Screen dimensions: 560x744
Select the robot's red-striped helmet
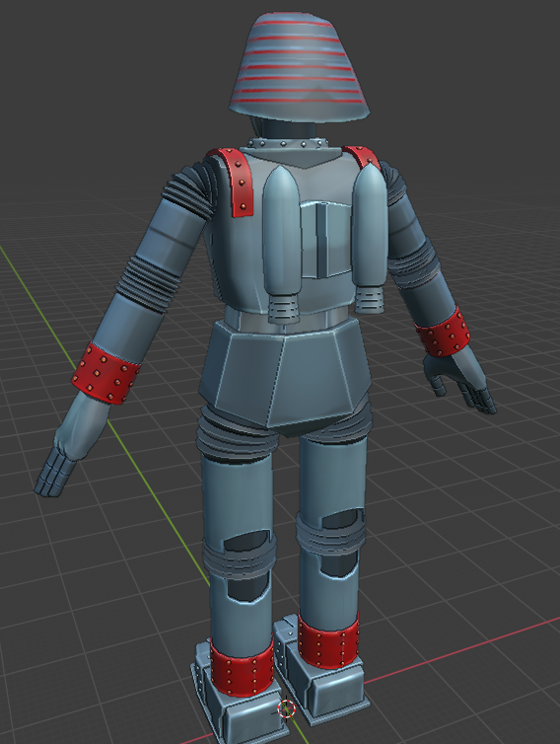click(299, 67)
